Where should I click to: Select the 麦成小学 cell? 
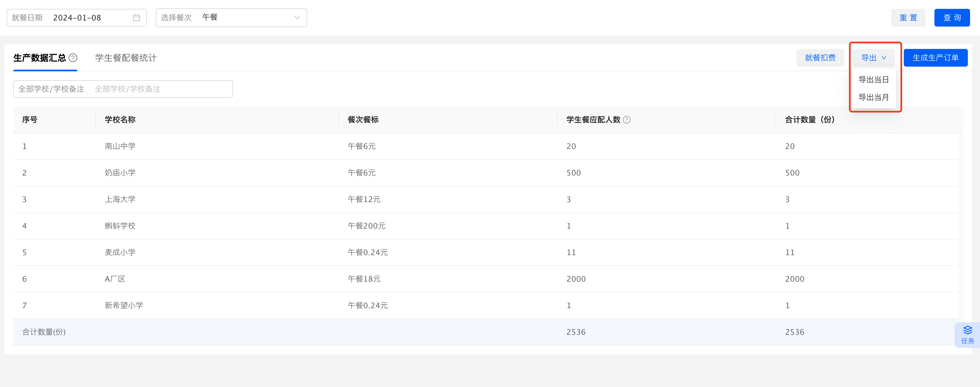tap(120, 253)
